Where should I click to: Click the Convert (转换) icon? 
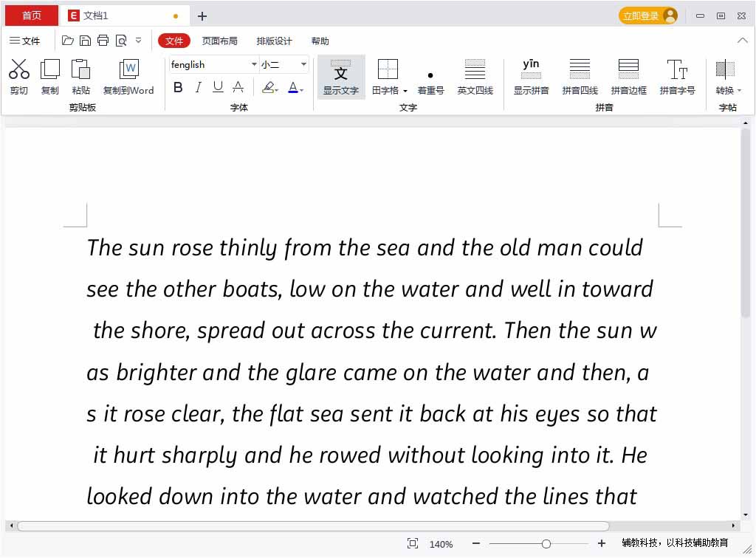coord(725,69)
